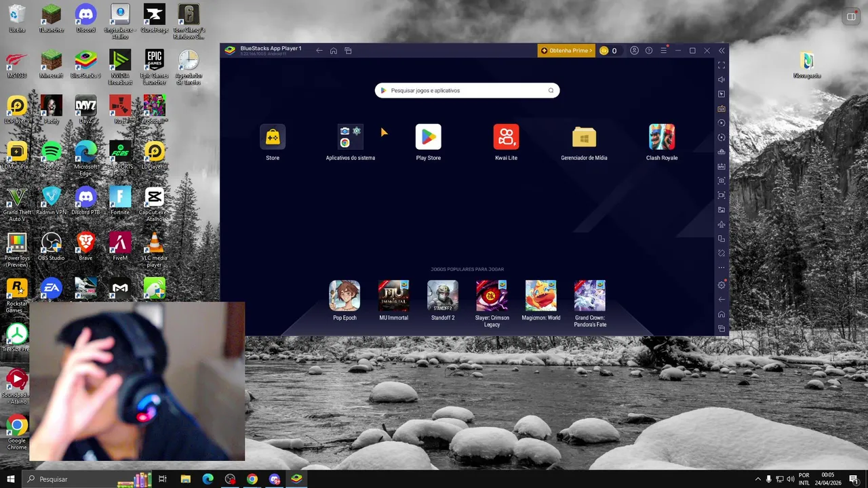The height and width of the screenshot is (488, 868).
Task: Open BlueStacks settings gear in sidebar
Action: pyautogui.click(x=722, y=285)
